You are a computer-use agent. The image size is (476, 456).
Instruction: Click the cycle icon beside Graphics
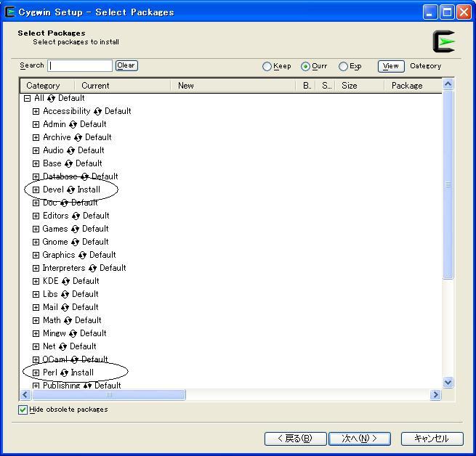[82, 256]
